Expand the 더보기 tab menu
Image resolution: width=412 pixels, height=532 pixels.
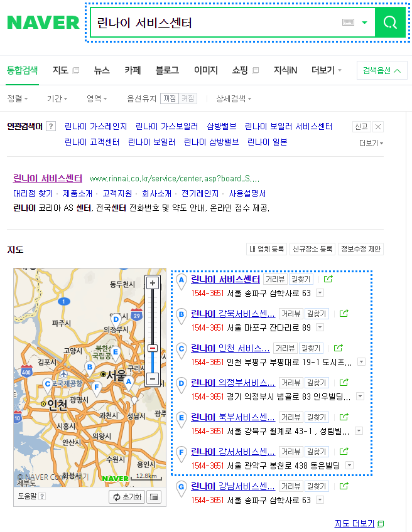tap(327, 70)
